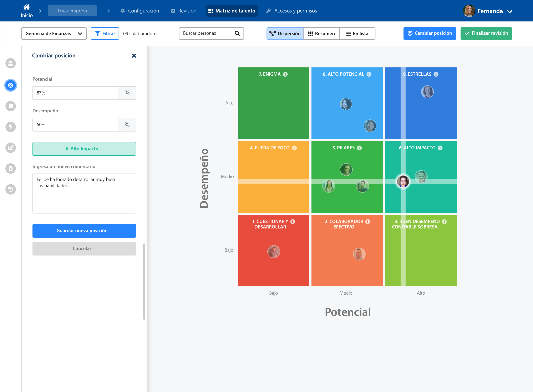Expand the Gerencia de Finanzas dropdown
This screenshot has height=392, width=533.
(54, 33)
